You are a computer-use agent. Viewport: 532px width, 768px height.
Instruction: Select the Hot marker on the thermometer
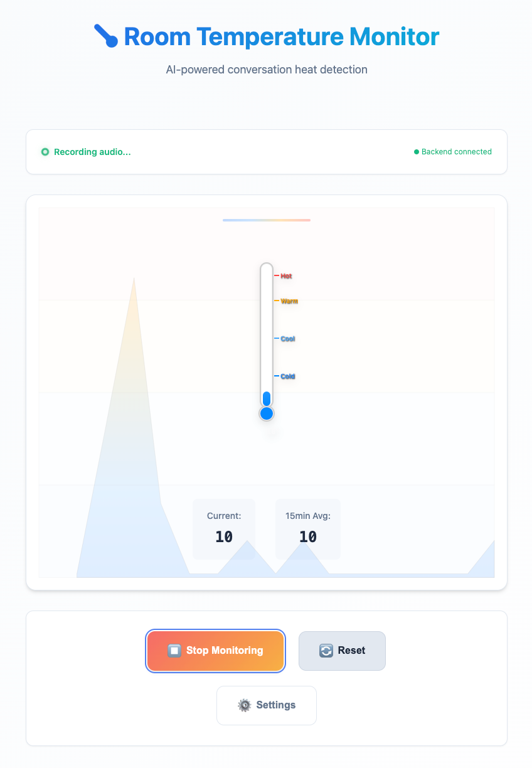pos(285,276)
